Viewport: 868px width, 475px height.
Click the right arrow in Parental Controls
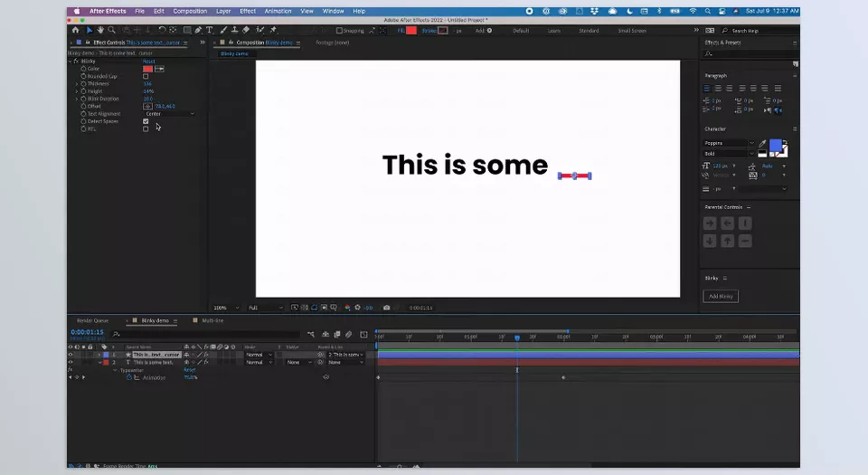(x=710, y=223)
